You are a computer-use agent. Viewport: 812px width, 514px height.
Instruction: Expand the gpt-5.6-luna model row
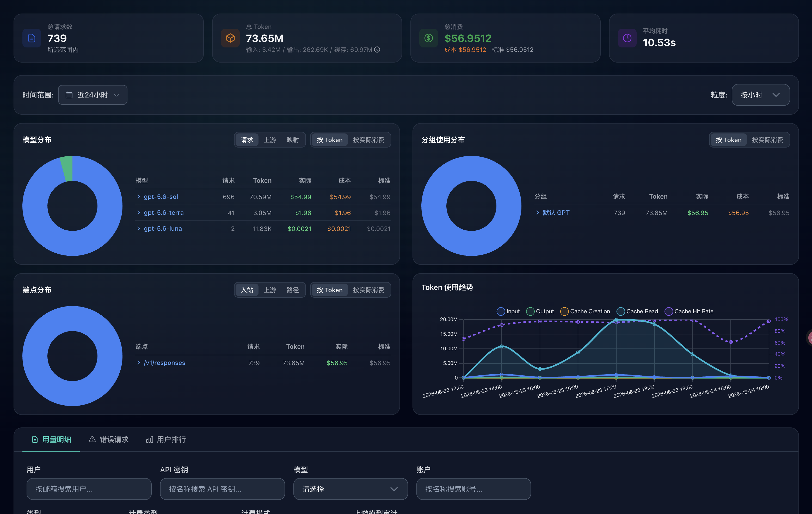click(139, 228)
